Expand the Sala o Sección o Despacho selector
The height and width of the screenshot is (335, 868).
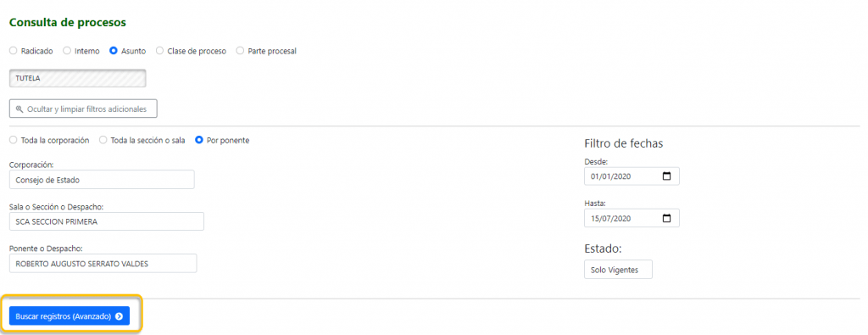point(107,221)
